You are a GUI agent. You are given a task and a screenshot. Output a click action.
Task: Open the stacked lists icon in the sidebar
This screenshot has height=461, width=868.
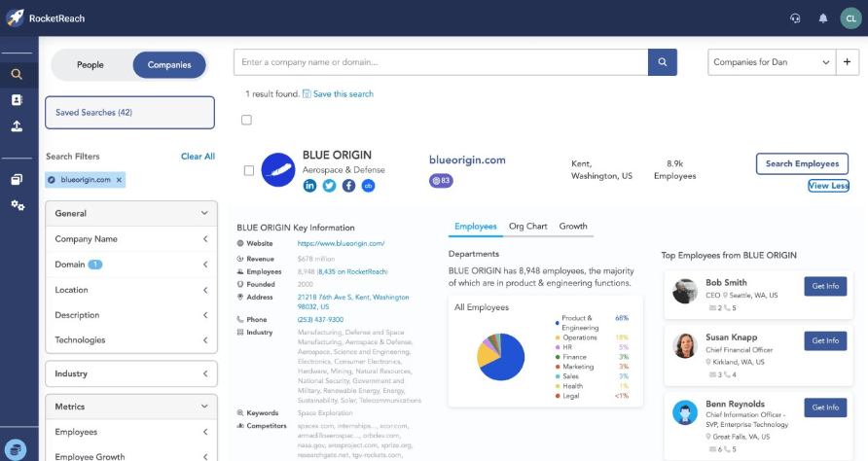[17, 179]
